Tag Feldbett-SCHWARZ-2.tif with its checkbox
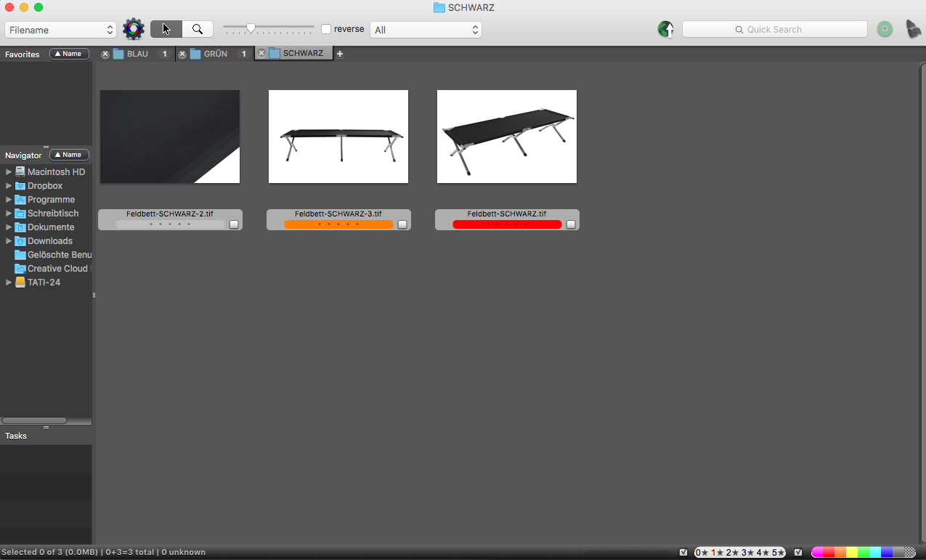926x560 pixels. tap(234, 224)
